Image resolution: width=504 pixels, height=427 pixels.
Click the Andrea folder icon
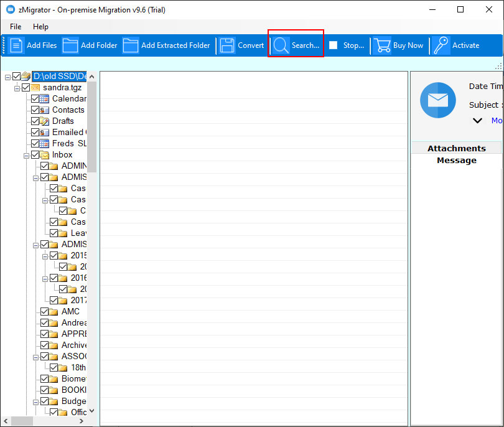pos(54,323)
